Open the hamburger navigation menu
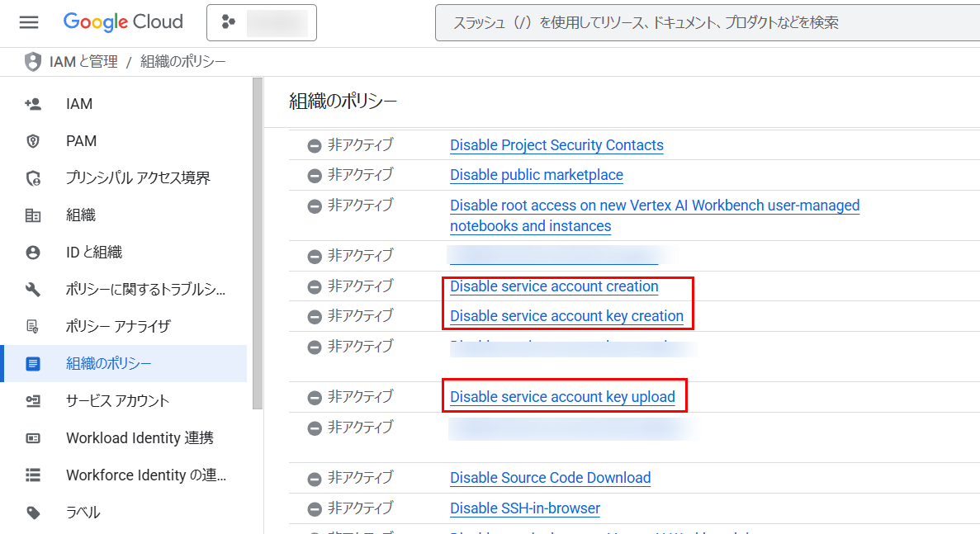The height and width of the screenshot is (534, 980). pyautogui.click(x=29, y=22)
